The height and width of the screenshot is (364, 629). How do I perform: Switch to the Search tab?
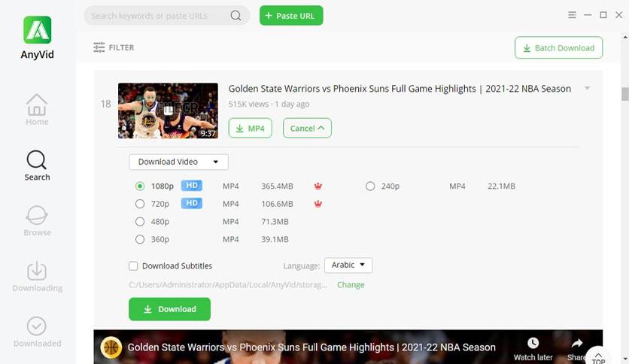(x=37, y=165)
